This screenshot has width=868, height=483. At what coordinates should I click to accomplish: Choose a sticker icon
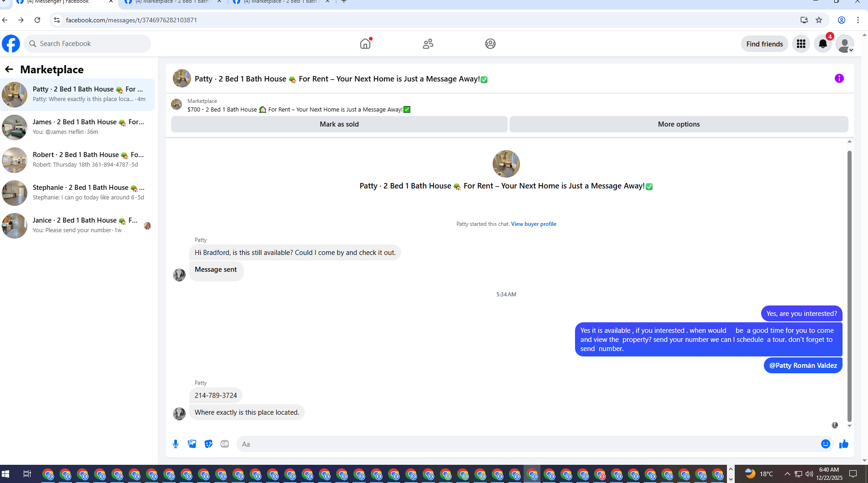[208, 444]
